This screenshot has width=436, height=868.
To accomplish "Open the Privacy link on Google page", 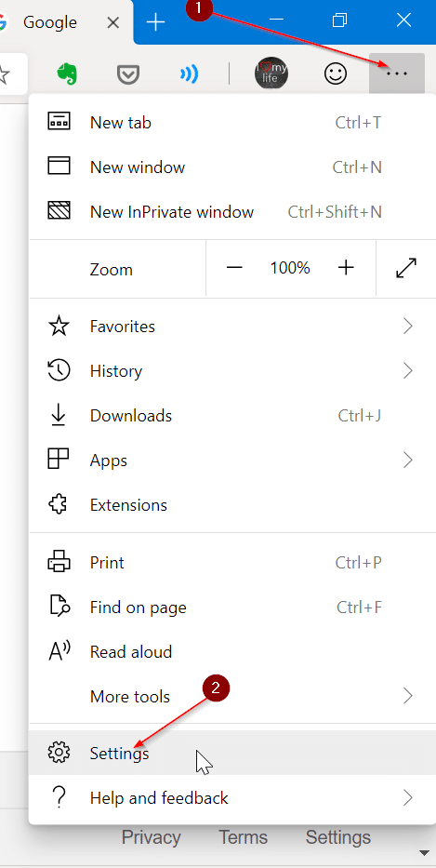I will coord(151,837).
